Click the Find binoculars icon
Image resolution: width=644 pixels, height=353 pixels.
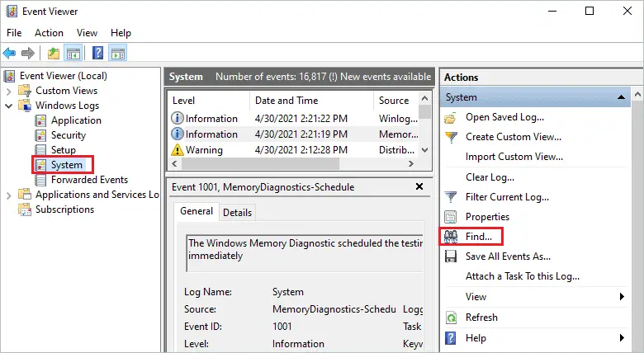[452, 237]
